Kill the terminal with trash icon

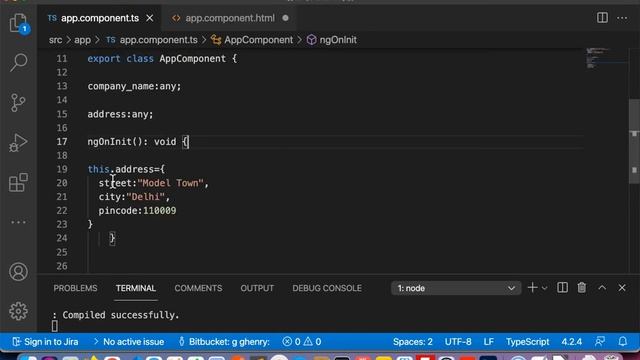582,288
